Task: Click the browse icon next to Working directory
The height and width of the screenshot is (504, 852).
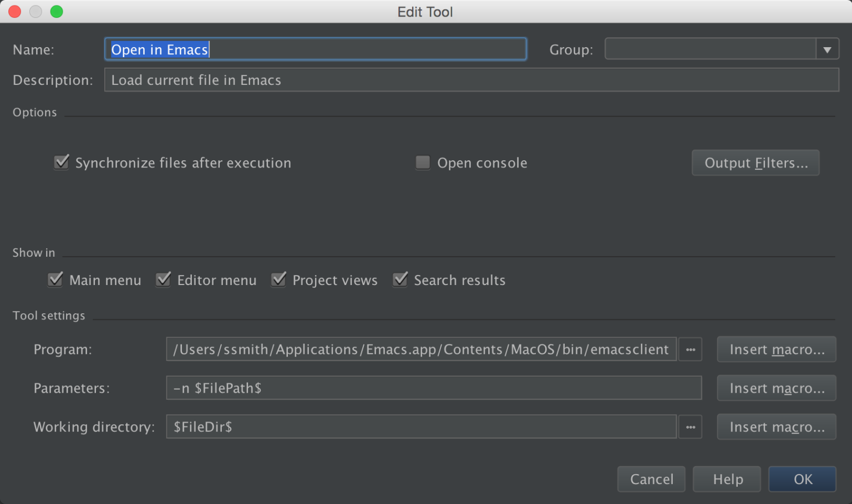Action: pos(690,427)
